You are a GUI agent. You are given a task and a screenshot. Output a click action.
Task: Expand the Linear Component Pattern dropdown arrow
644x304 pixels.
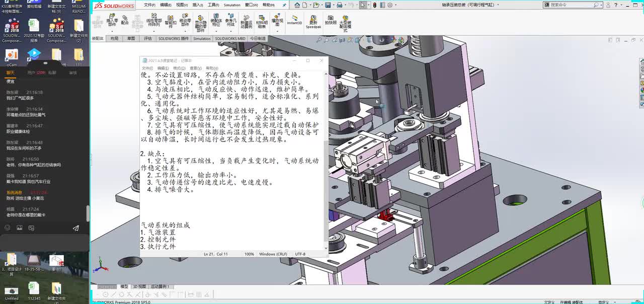pyautogui.click(x=153, y=31)
